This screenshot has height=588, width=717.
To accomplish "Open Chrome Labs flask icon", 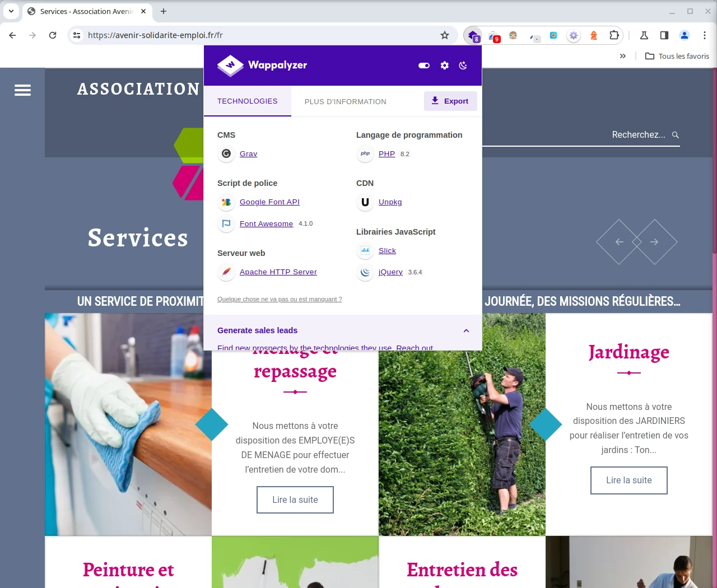I will (x=644, y=35).
